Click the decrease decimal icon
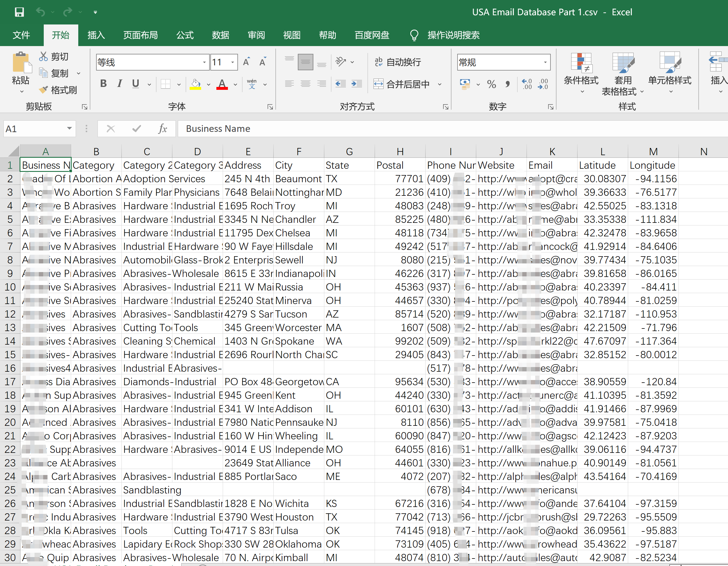This screenshot has height=566, width=728. click(543, 84)
